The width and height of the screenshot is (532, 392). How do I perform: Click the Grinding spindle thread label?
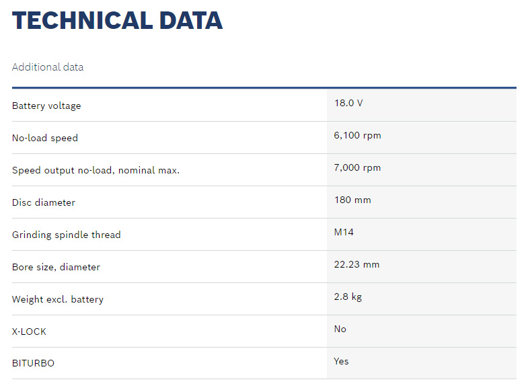tap(67, 235)
